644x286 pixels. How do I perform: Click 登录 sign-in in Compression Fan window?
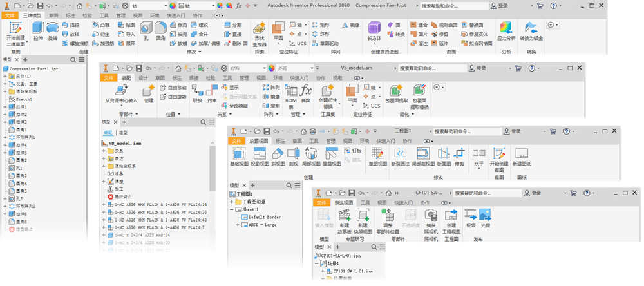[499, 6]
